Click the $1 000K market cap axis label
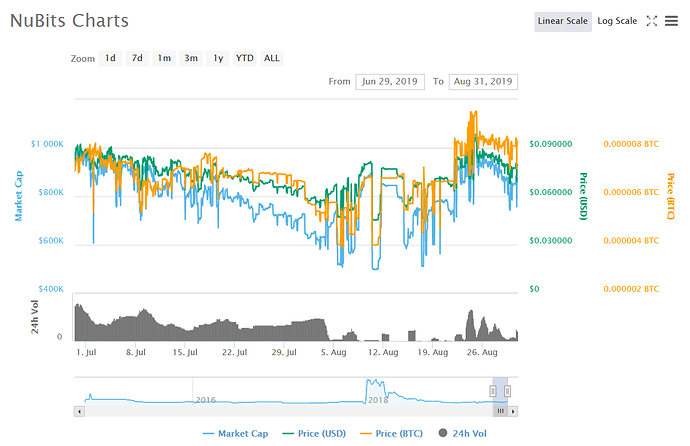The width and height of the screenshot is (690, 446). click(x=47, y=144)
